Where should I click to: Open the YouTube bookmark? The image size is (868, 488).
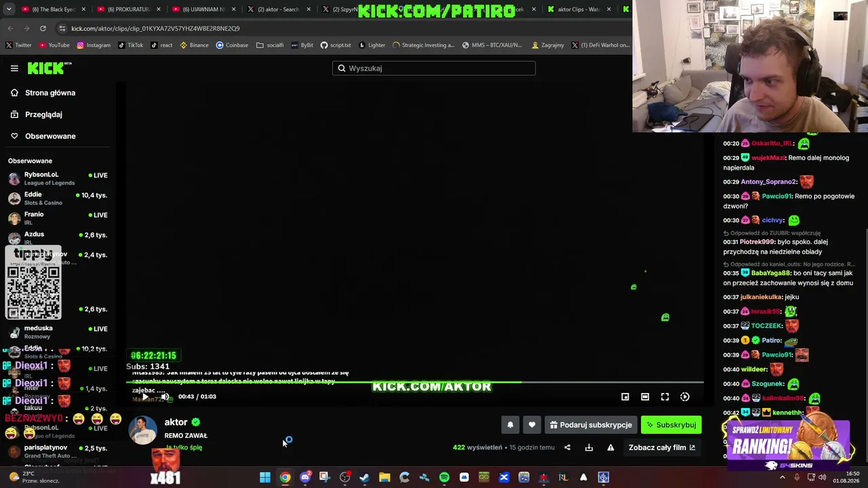54,45
